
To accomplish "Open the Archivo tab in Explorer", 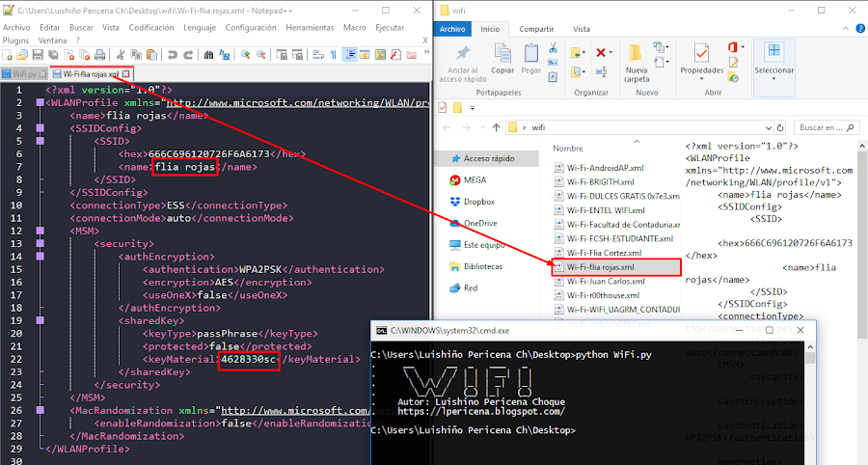I will point(452,29).
